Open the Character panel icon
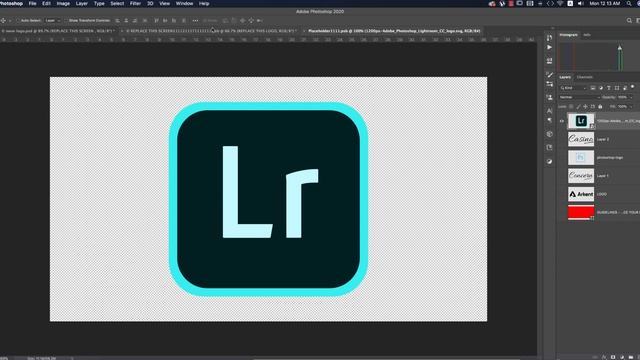The height and width of the screenshot is (360, 640). coord(549,111)
